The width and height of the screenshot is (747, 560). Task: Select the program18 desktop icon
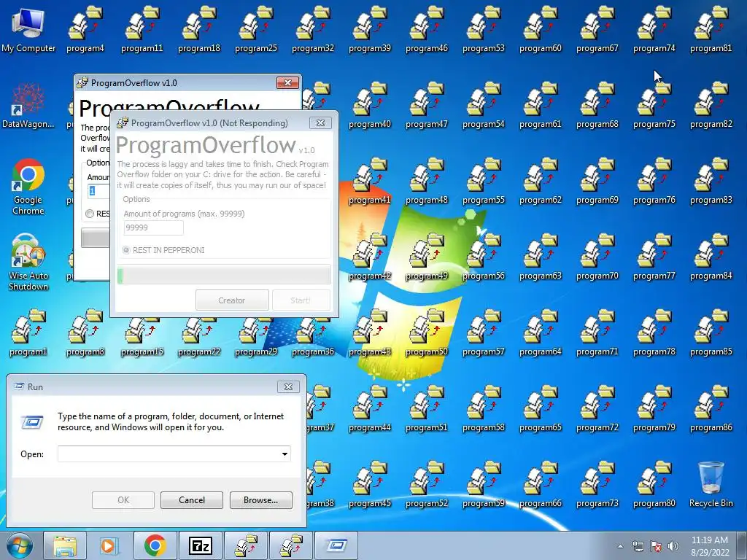[x=199, y=29]
